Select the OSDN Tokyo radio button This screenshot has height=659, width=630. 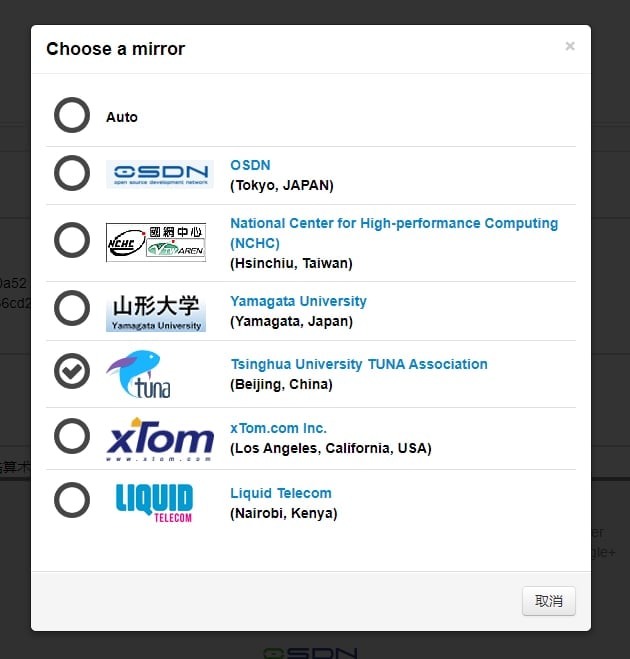tap(72, 174)
